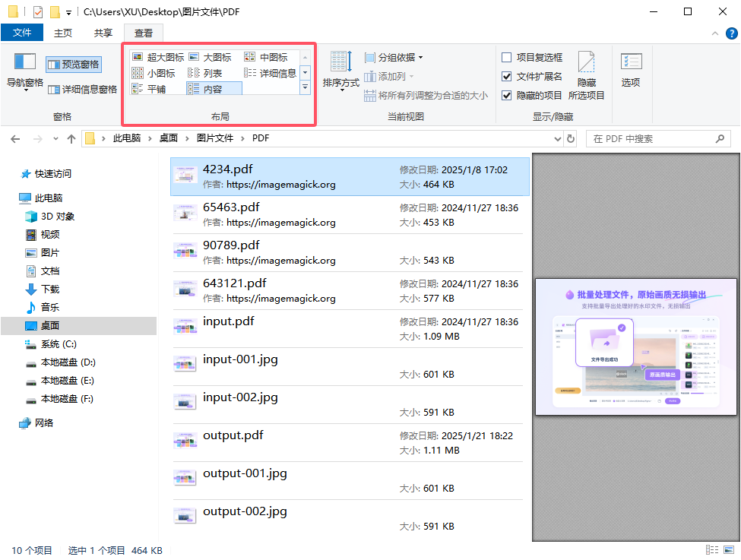Open the 文件 menu
741x560 pixels.
[22, 33]
